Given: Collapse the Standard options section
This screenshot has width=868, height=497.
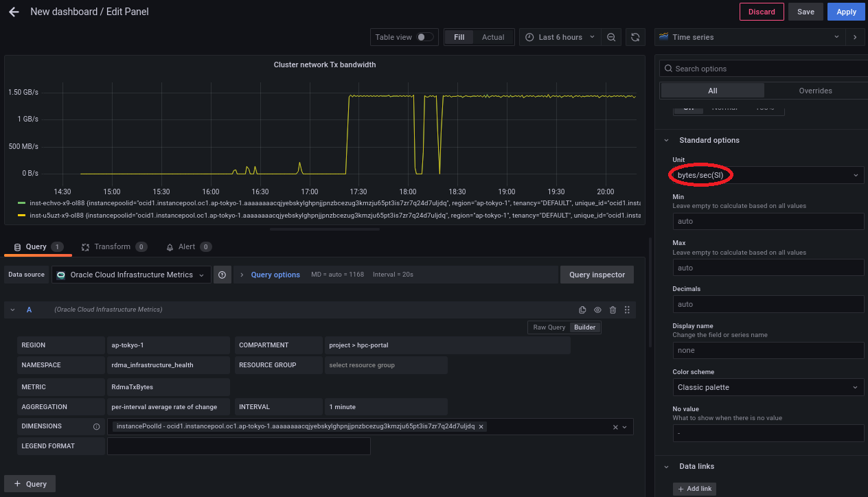Looking at the screenshot, I should (x=666, y=140).
